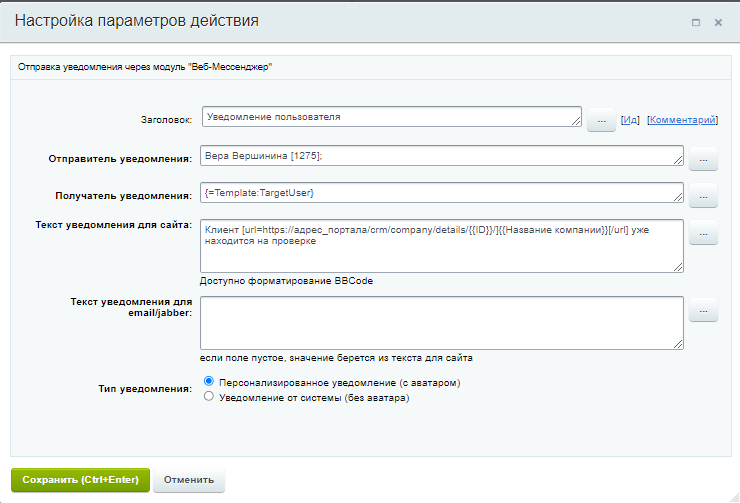Select Уведомление от системы (без аватара) option
Viewport: 740px width, 503px height.
pos(209,396)
